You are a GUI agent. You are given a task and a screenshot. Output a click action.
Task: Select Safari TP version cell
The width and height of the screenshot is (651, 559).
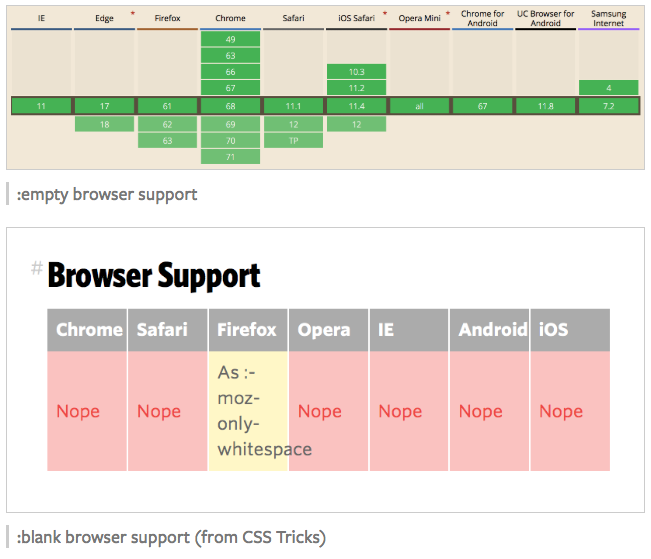point(293,140)
